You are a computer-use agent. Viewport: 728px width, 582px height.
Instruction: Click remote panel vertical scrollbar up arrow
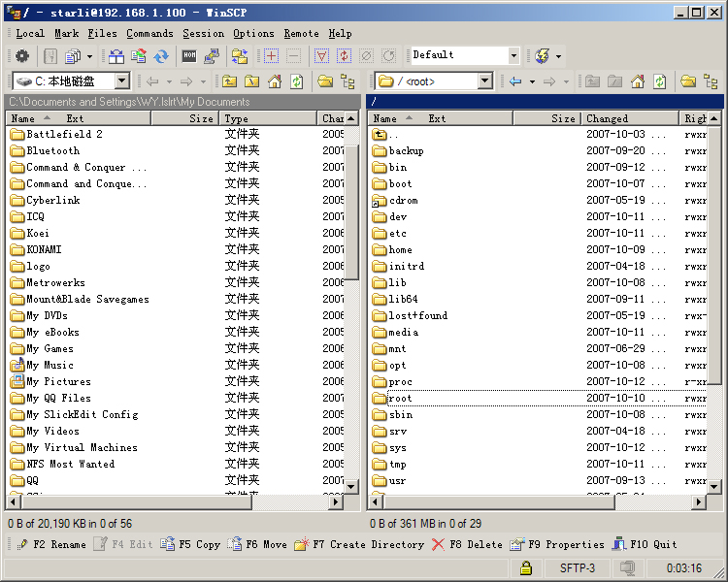pos(713,118)
